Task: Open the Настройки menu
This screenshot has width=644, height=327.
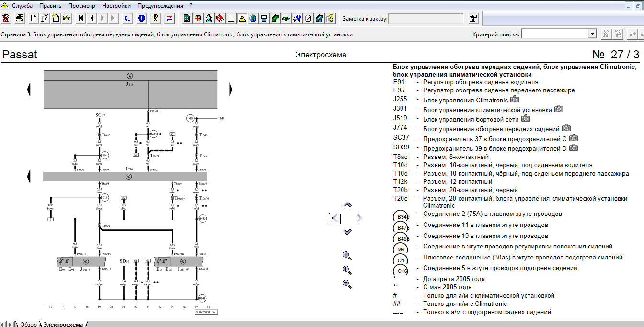Action: pyautogui.click(x=116, y=6)
